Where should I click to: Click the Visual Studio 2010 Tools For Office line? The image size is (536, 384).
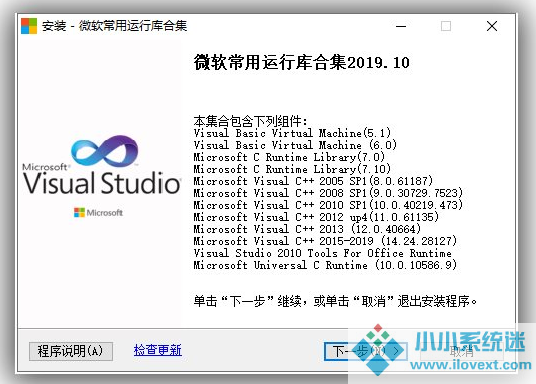click(322, 253)
